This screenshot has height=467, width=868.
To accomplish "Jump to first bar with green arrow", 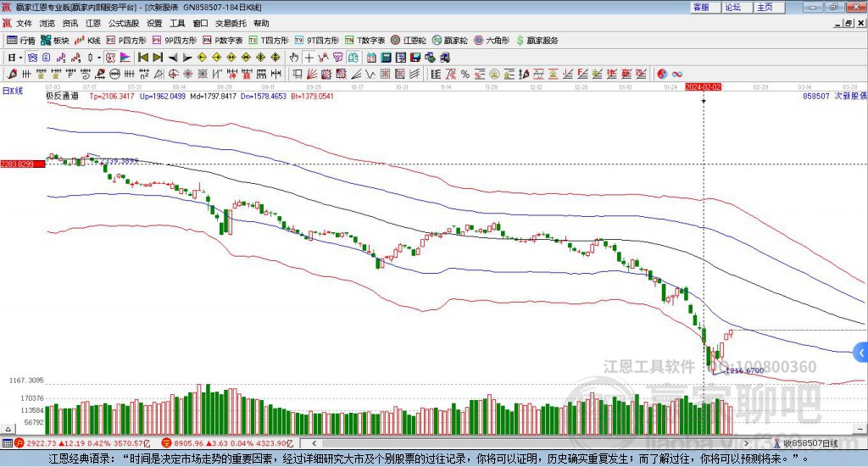I will tap(142, 58).
